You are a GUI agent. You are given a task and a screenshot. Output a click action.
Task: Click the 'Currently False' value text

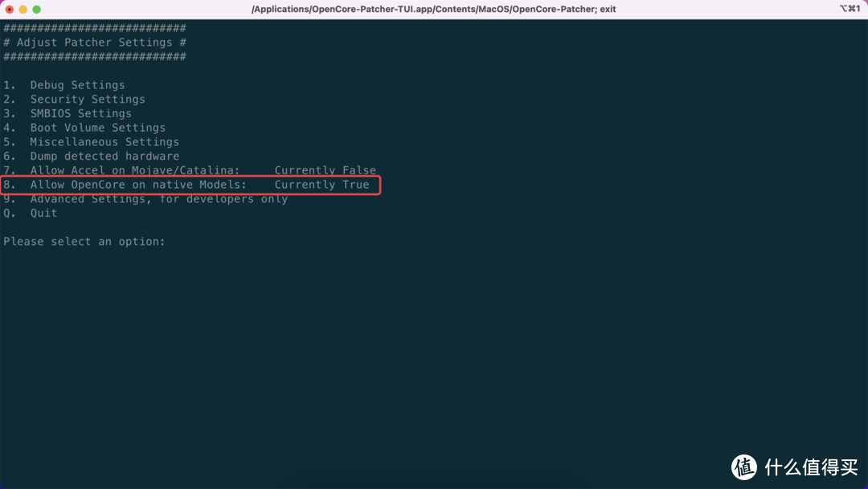[325, 170]
